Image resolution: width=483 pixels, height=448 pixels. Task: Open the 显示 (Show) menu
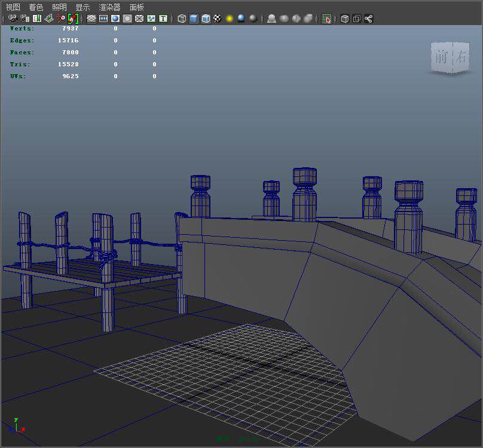click(x=82, y=7)
